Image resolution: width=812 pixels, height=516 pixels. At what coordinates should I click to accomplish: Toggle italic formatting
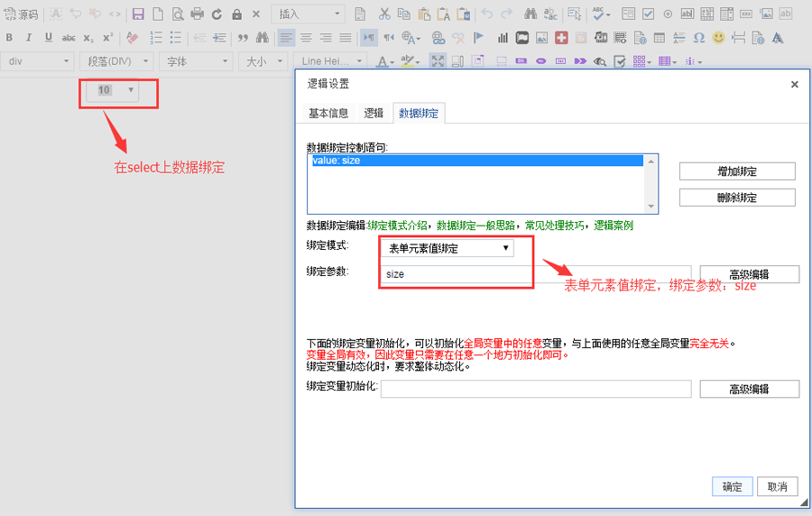pyautogui.click(x=29, y=38)
